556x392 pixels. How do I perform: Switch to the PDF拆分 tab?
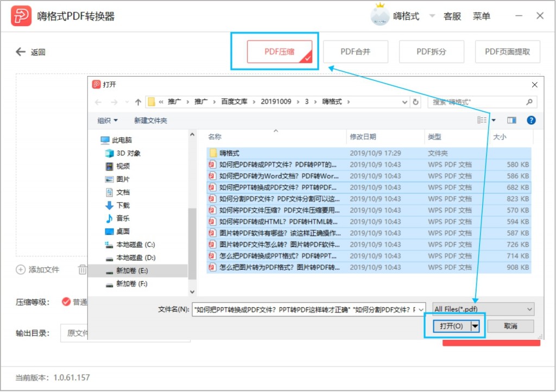point(431,52)
